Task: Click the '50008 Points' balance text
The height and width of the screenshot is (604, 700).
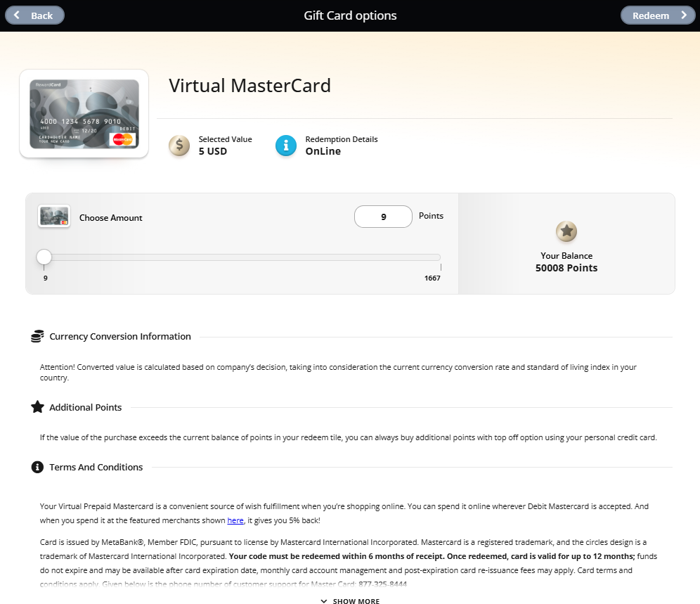Action: pos(566,268)
